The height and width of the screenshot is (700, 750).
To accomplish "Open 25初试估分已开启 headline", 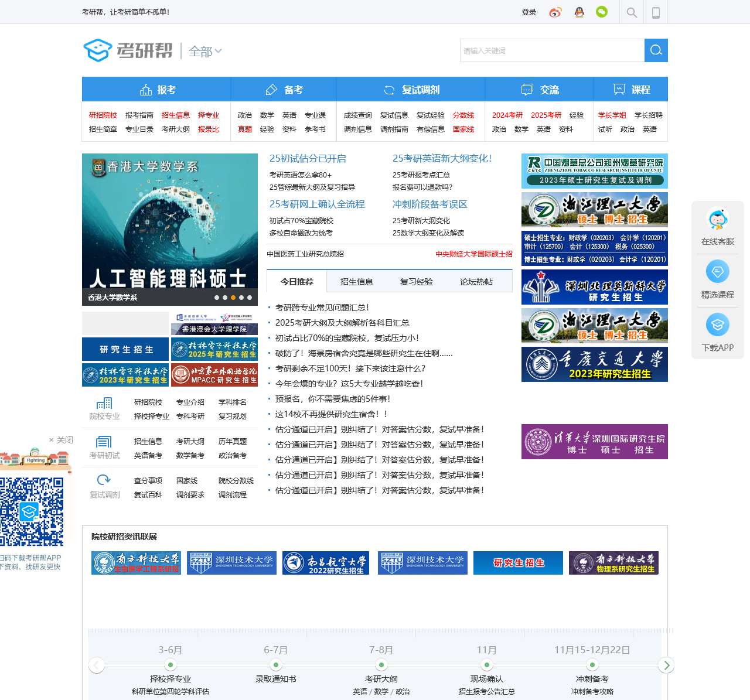I will 308,159.
